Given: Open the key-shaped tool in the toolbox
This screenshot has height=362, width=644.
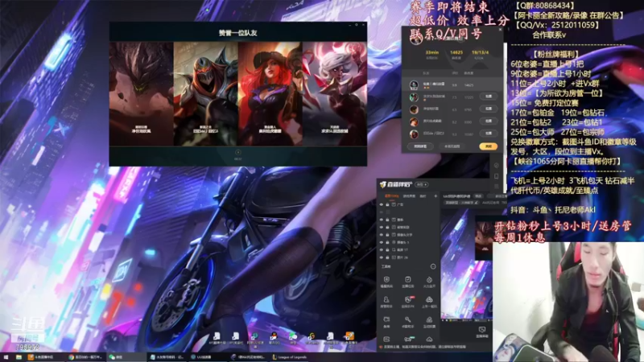Looking at the screenshot, I should click(408, 321).
